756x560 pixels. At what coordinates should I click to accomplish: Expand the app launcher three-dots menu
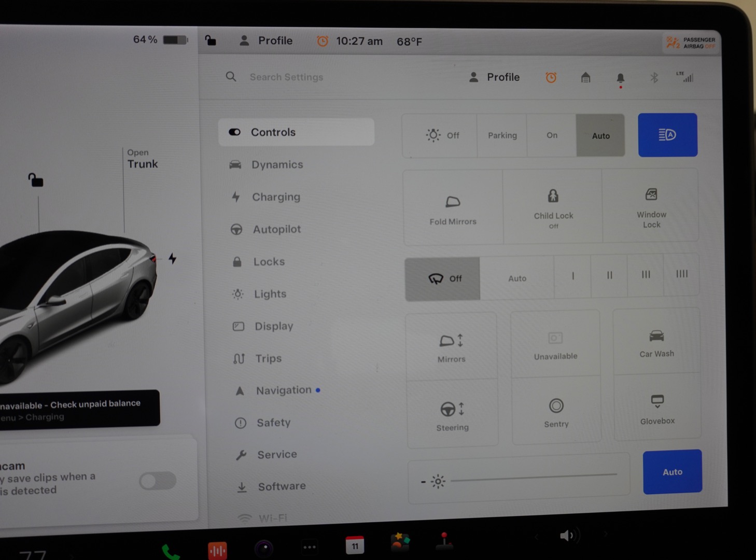coord(310,547)
